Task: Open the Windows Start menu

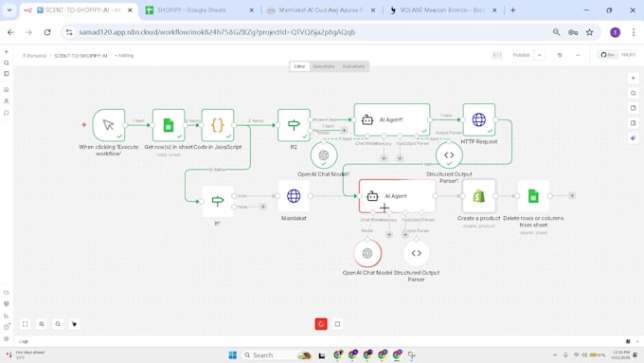Action: pos(232,354)
